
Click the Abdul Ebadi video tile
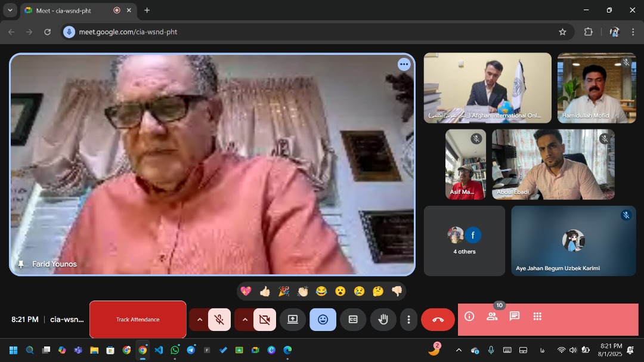(x=553, y=164)
